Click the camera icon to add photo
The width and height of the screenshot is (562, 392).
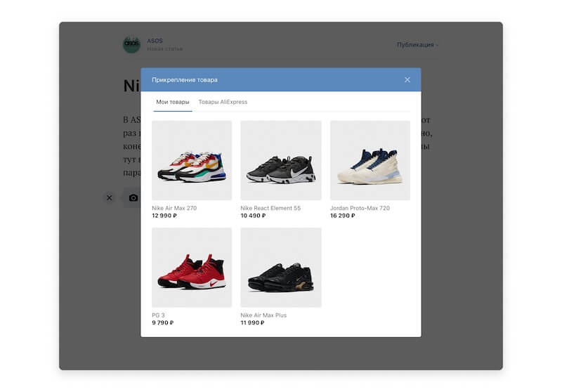point(133,198)
